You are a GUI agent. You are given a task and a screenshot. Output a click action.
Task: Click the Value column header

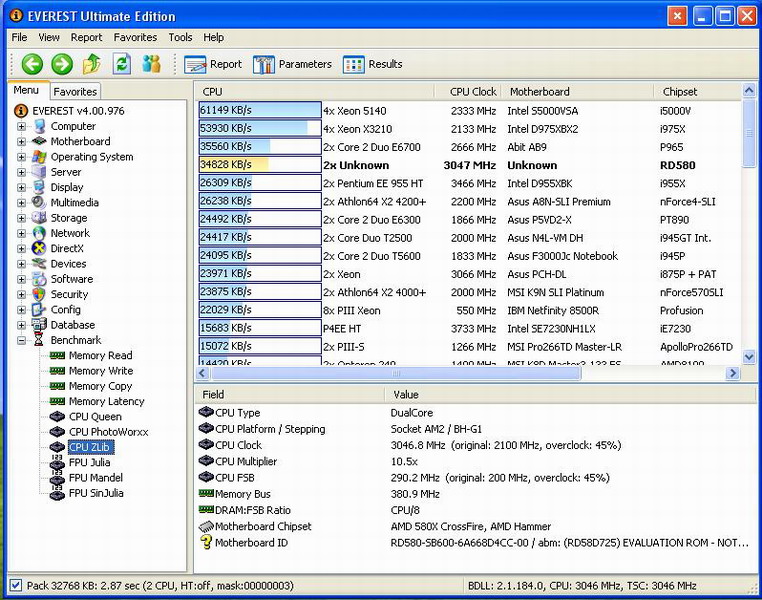coord(572,394)
